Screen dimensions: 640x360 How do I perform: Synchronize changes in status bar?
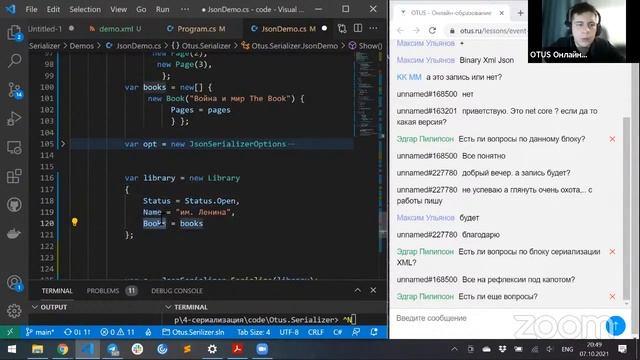tap(77, 332)
